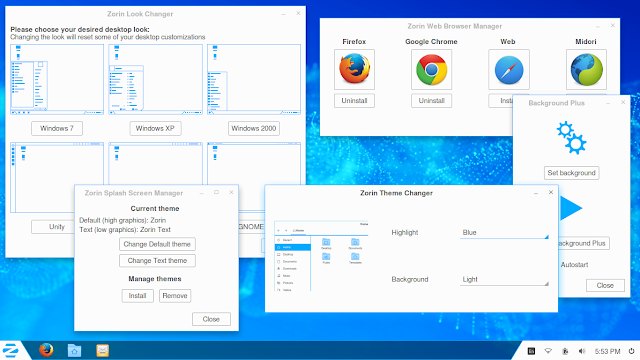Click the Web browser compass icon
This screenshot has width=640, height=360.
(509, 70)
